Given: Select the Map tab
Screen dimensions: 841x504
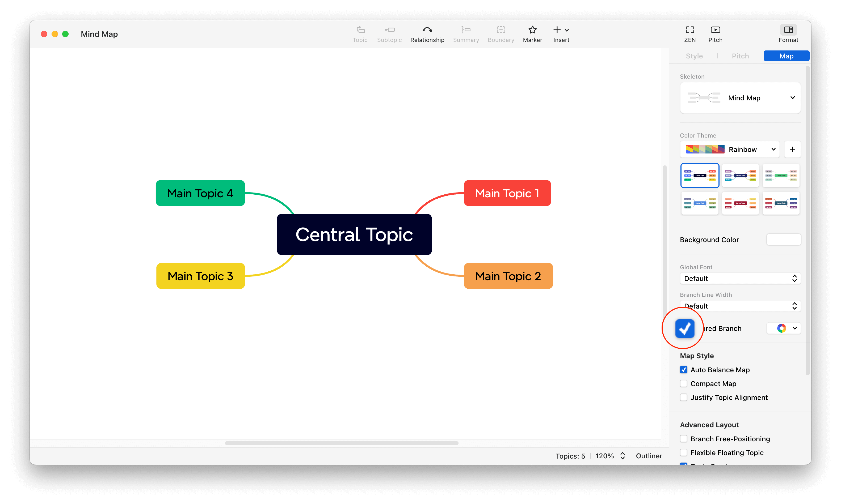Looking at the screenshot, I should pos(786,56).
